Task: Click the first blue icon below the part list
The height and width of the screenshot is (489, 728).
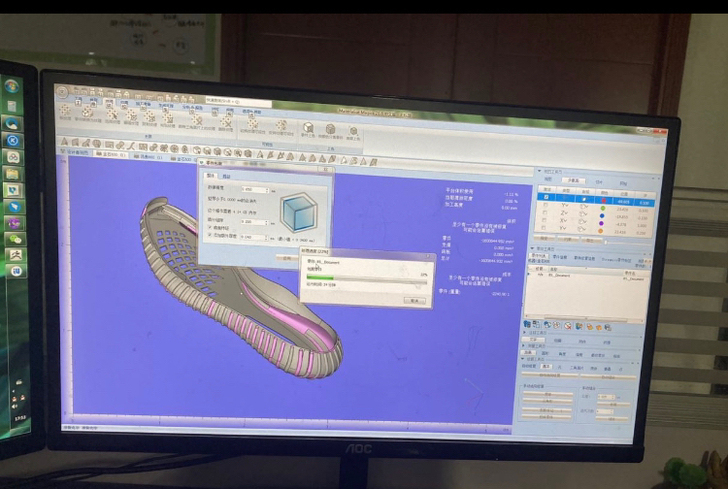Action: [527, 324]
